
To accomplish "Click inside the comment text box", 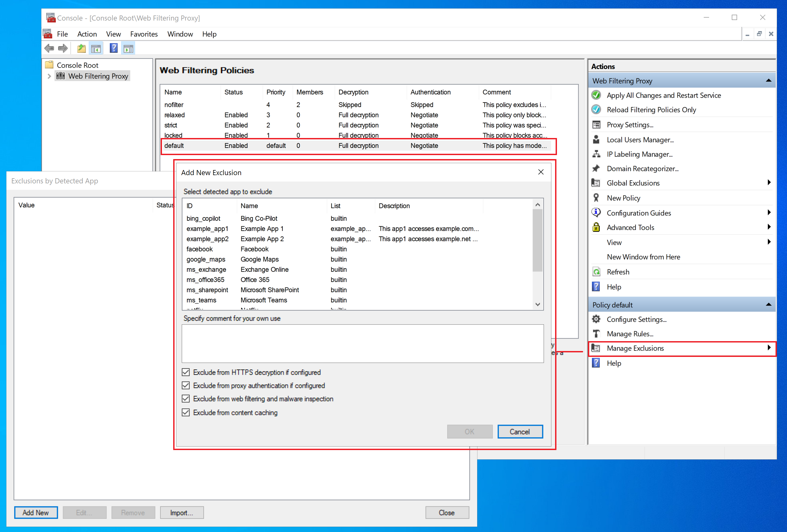I will click(363, 344).
